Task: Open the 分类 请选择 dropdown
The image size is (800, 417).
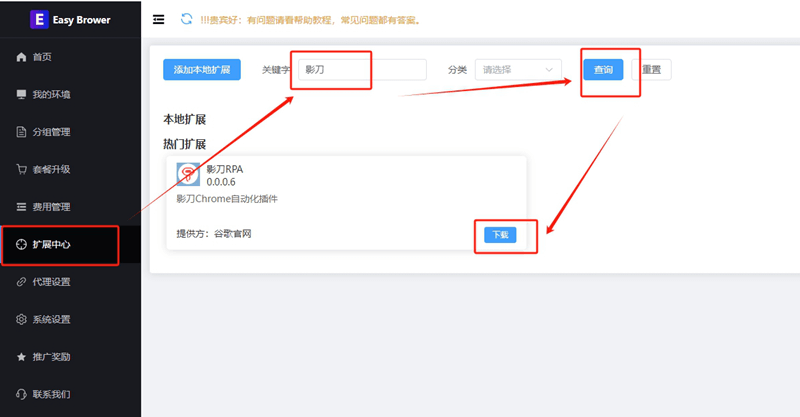Action: click(x=518, y=70)
